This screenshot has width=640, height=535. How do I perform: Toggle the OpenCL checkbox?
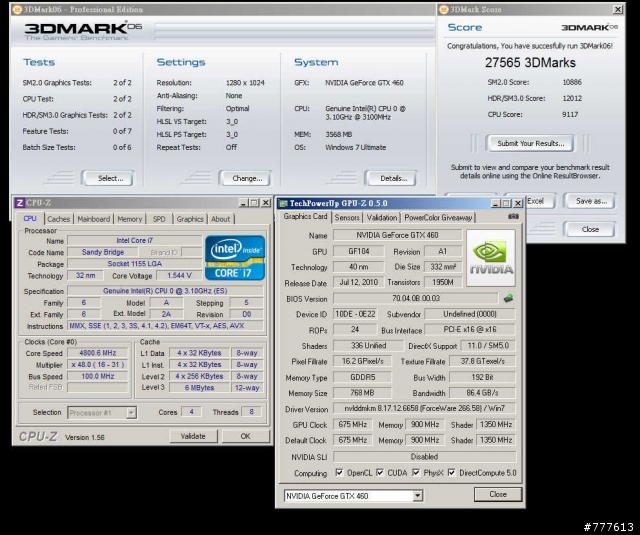339,472
